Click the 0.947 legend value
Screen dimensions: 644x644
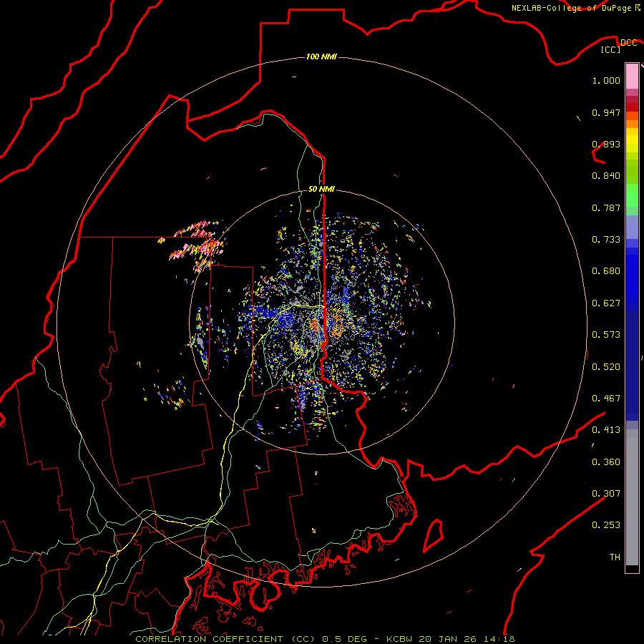[606, 112]
